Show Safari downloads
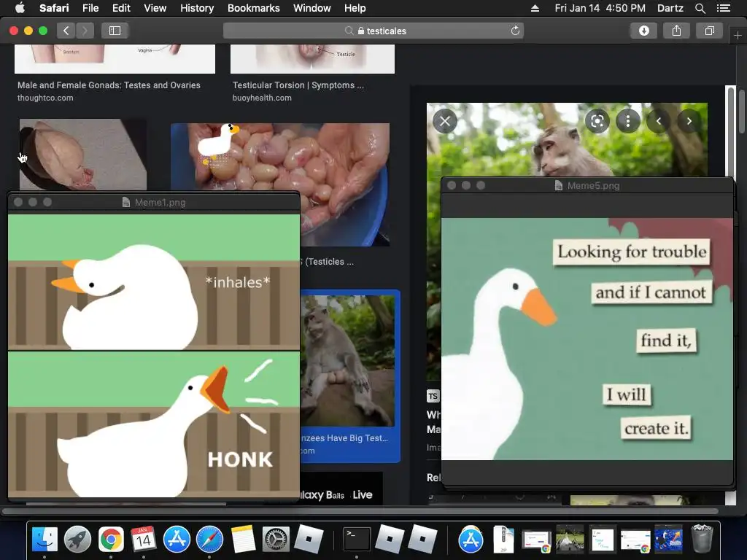 pyautogui.click(x=643, y=31)
